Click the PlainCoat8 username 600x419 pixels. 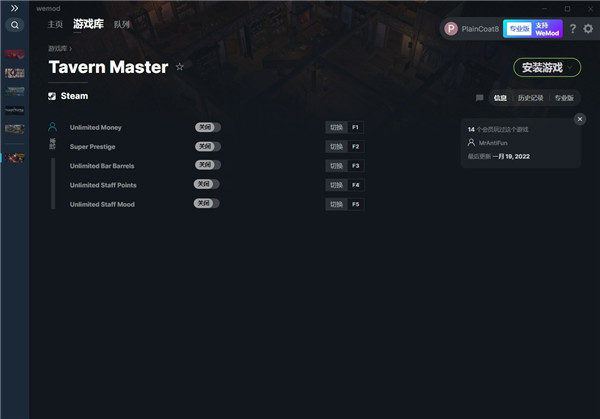(x=480, y=29)
